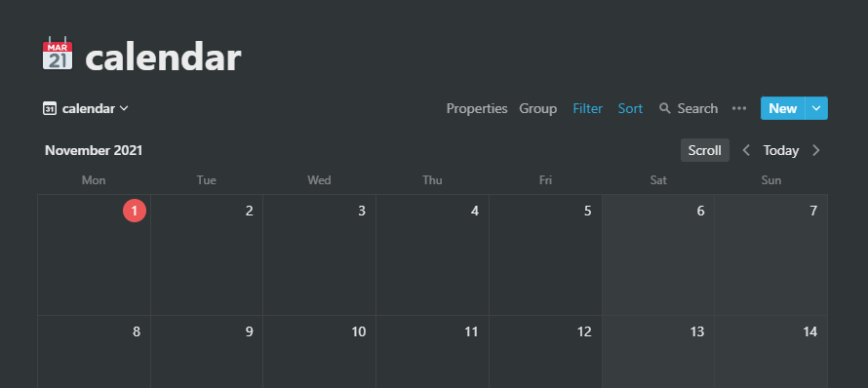868x388 pixels.
Task: Go to the next month arrow
Action: [x=815, y=150]
